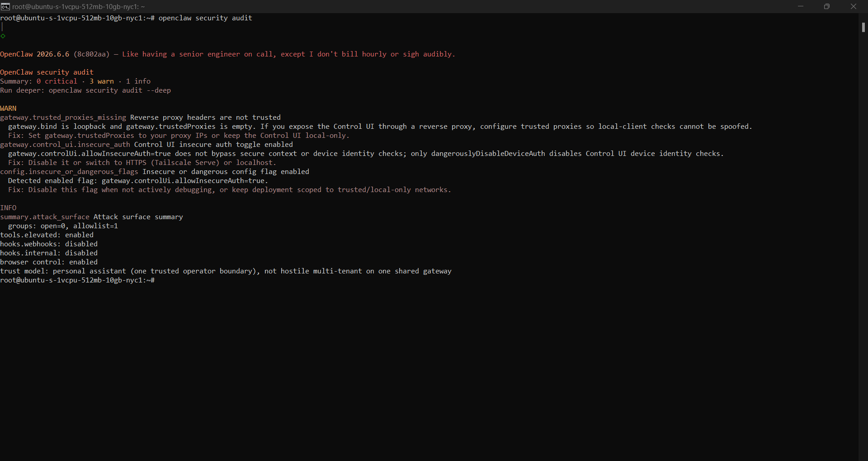Click the INFO section header

point(8,208)
